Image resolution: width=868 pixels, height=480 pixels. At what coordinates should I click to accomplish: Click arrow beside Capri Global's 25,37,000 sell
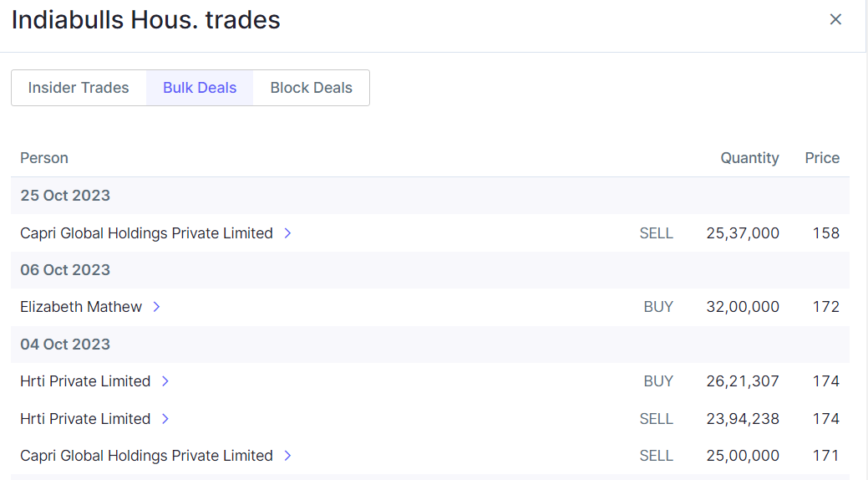[287, 233]
